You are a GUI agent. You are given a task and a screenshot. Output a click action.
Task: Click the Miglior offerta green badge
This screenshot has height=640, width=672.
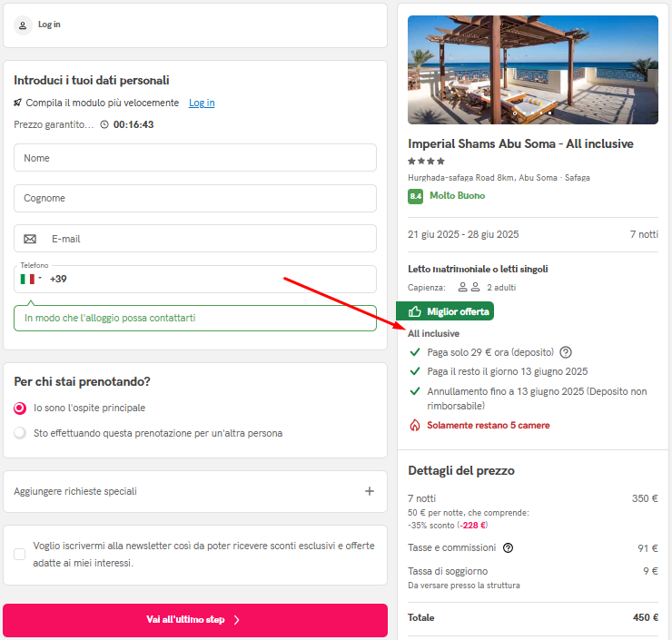[x=445, y=311]
